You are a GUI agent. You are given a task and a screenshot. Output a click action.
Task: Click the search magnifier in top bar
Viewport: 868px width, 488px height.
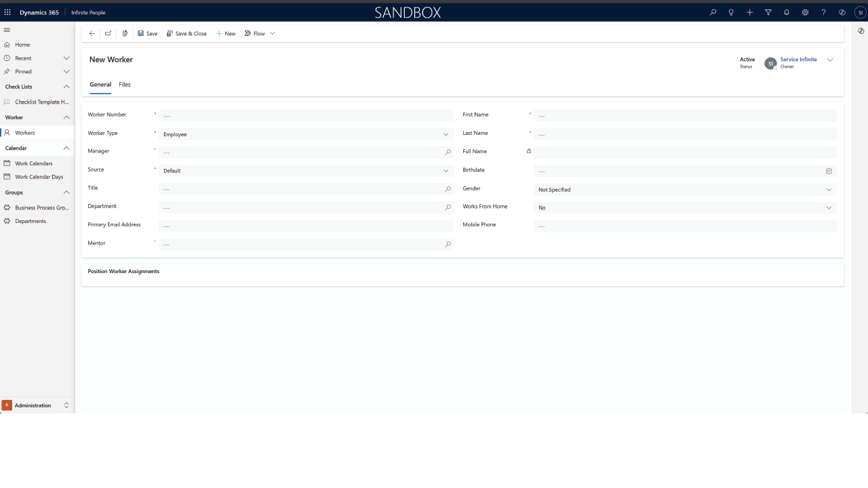click(713, 12)
